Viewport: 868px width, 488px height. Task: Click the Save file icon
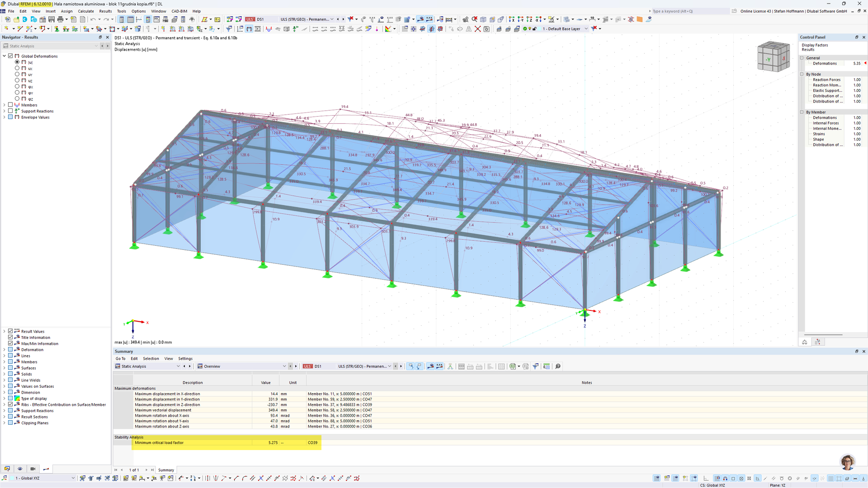(52, 19)
